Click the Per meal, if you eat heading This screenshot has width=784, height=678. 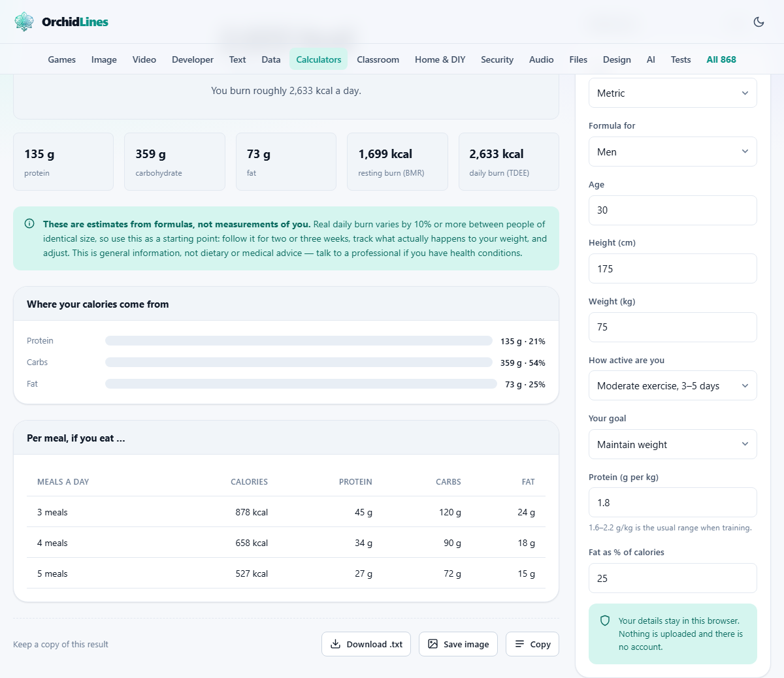[x=76, y=438]
